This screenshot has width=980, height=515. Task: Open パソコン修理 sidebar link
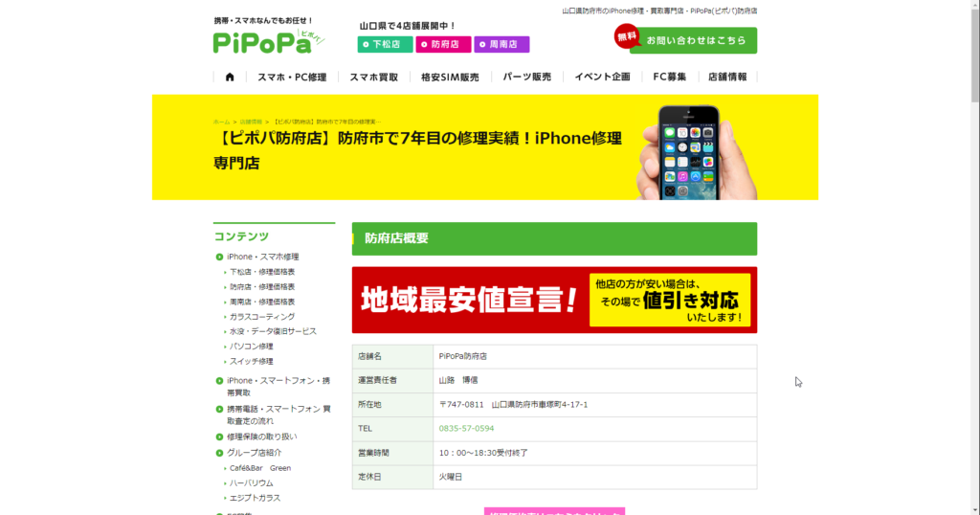pos(252,347)
